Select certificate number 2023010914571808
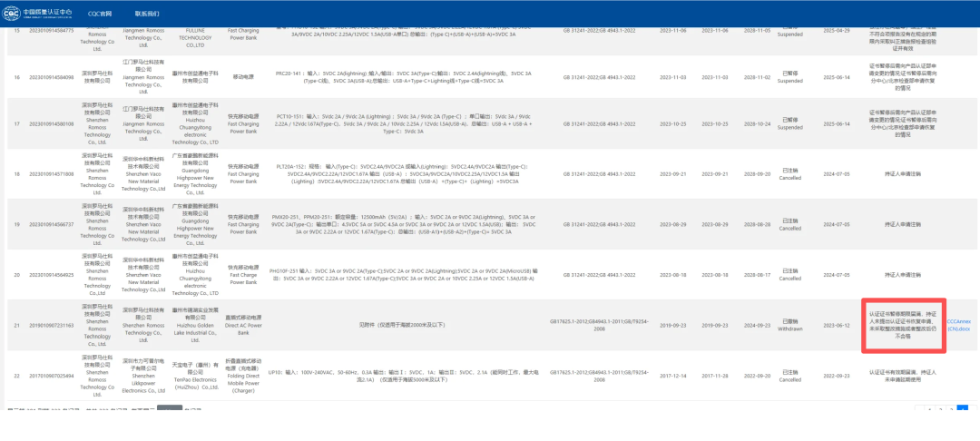The width and height of the screenshot is (980, 441). pyautogui.click(x=51, y=173)
